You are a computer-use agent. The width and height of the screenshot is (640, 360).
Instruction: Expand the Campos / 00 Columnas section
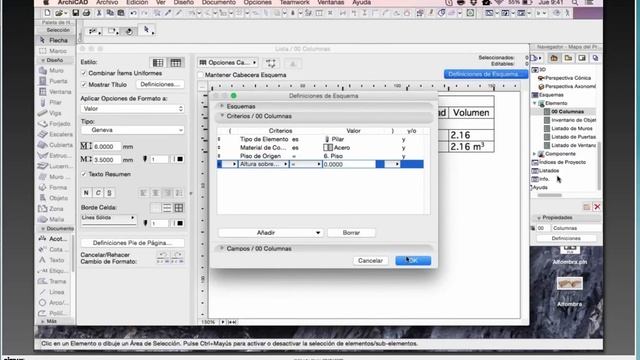[x=222, y=248]
